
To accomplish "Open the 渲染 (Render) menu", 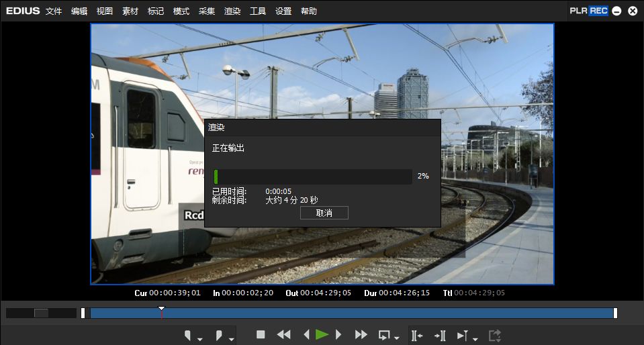I will [x=232, y=11].
